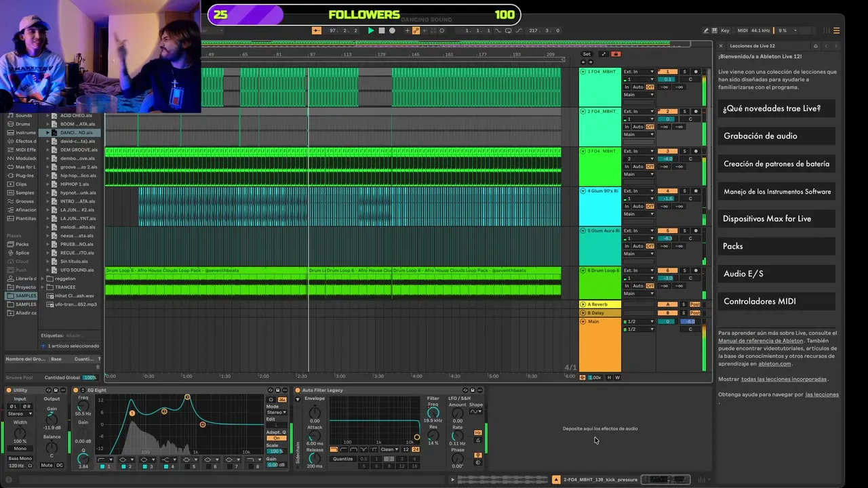
Task: Open Auto Filter Clean circuit dropdown
Action: (x=389, y=449)
